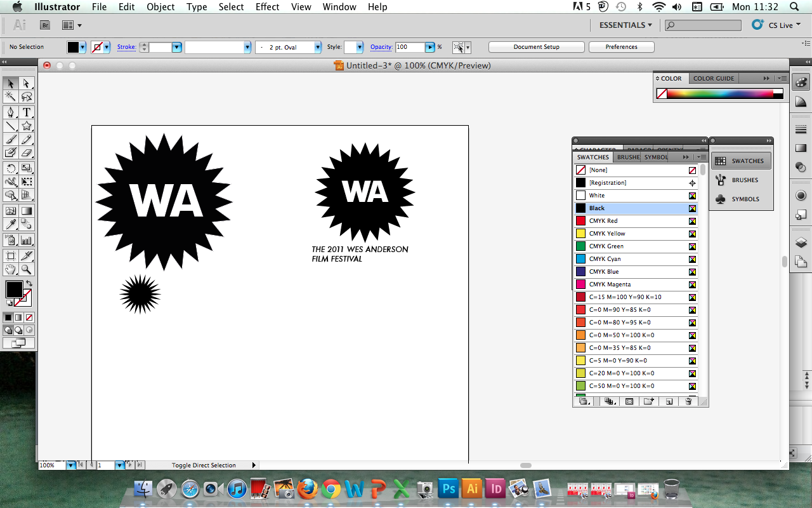Select the Type tool
The height and width of the screenshot is (508, 812).
(27, 112)
